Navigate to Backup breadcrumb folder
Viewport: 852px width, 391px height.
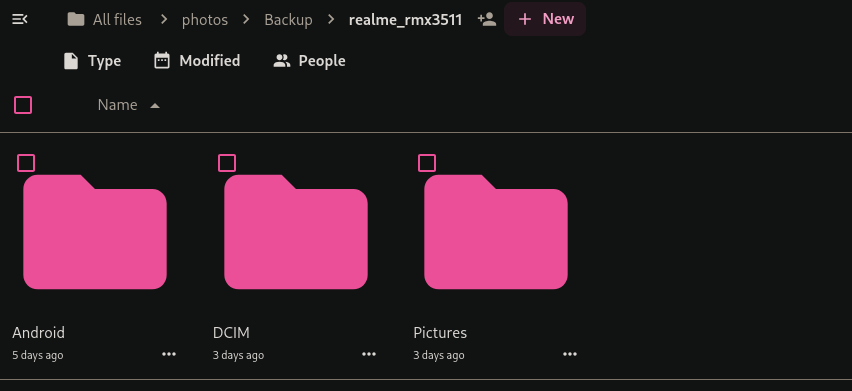click(x=288, y=20)
